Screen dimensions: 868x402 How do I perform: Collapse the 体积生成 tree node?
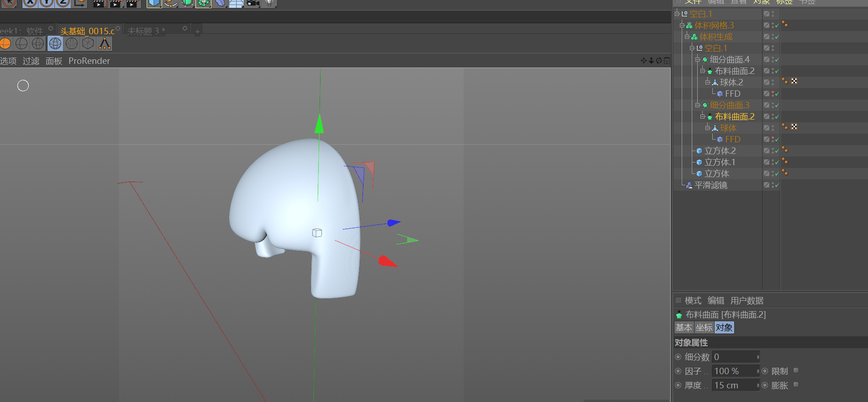(687, 37)
